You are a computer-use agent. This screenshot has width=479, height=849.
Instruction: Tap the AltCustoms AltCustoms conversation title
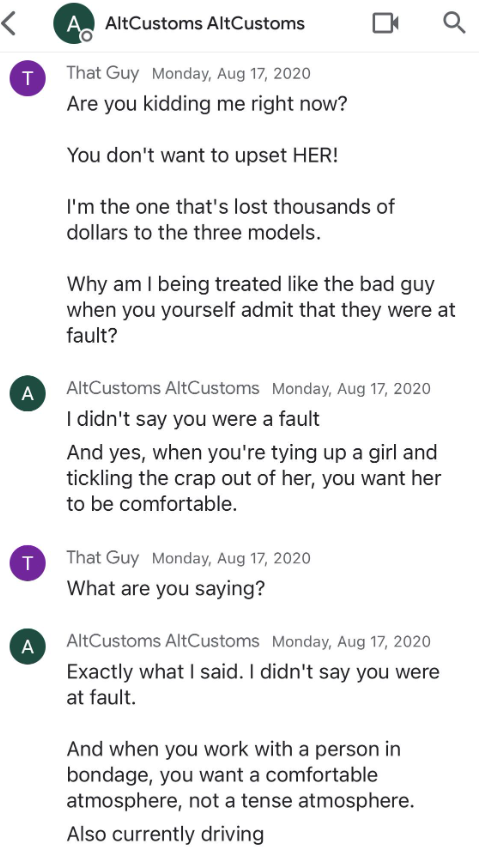(x=205, y=23)
